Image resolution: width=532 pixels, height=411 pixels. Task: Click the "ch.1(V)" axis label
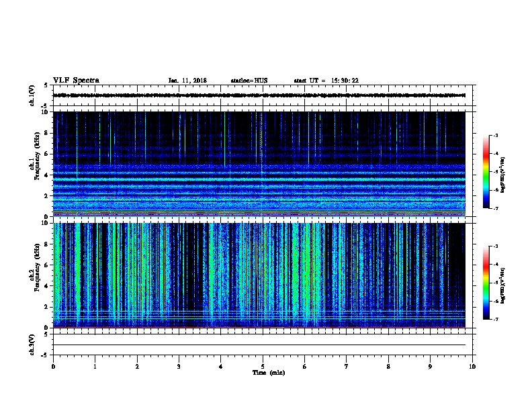pos(32,95)
